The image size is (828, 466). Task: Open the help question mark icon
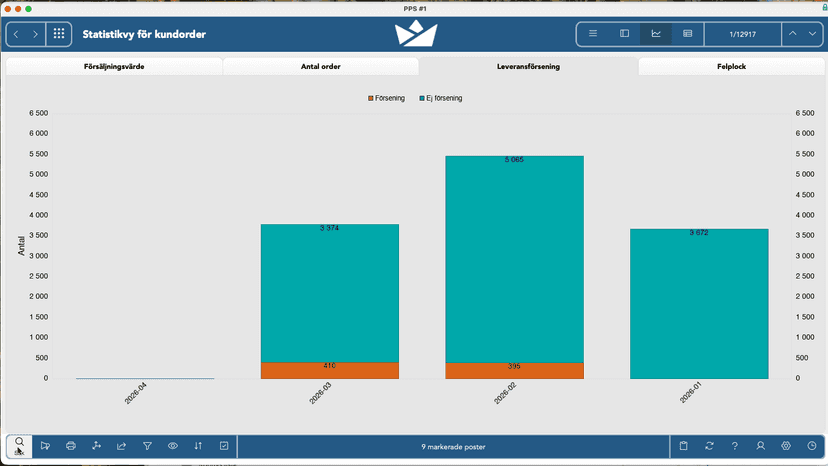pos(735,446)
